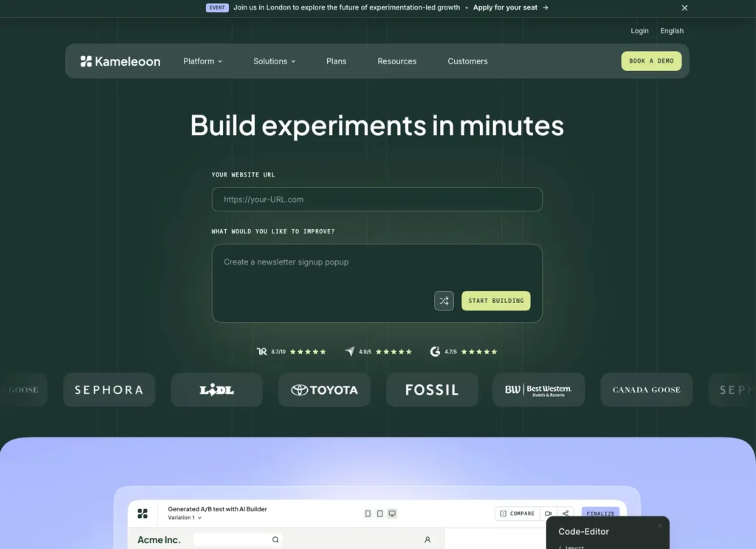Viewport: 756px width, 549px height.
Task: Click the Compare button in preview
Action: pos(518,514)
